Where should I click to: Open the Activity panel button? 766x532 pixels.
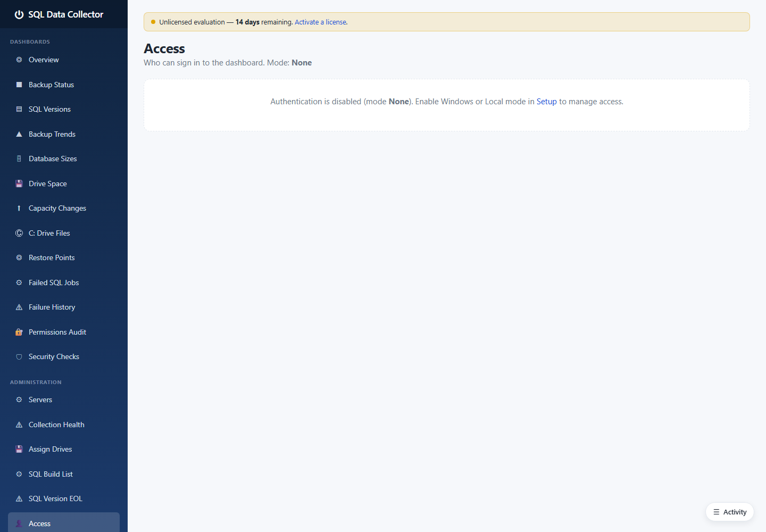[730, 512]
